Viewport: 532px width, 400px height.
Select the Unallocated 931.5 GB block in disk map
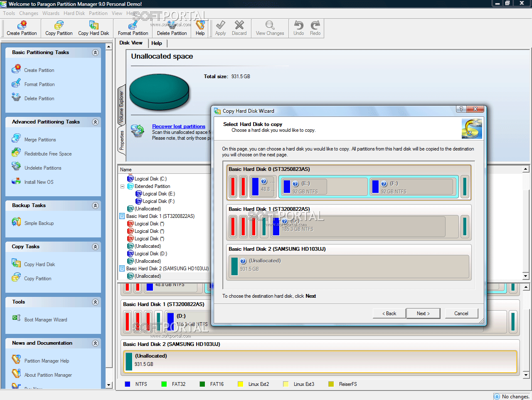click(x=320, y=362)
